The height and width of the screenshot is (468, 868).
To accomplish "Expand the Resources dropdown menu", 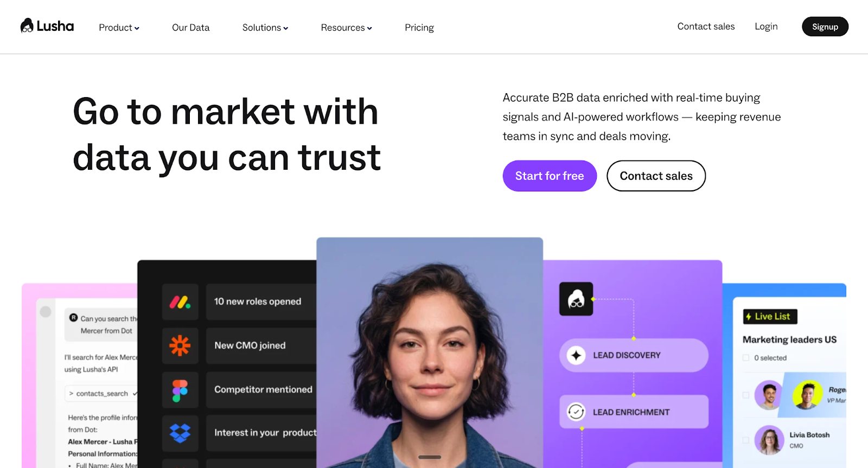I will click(346, 28).
